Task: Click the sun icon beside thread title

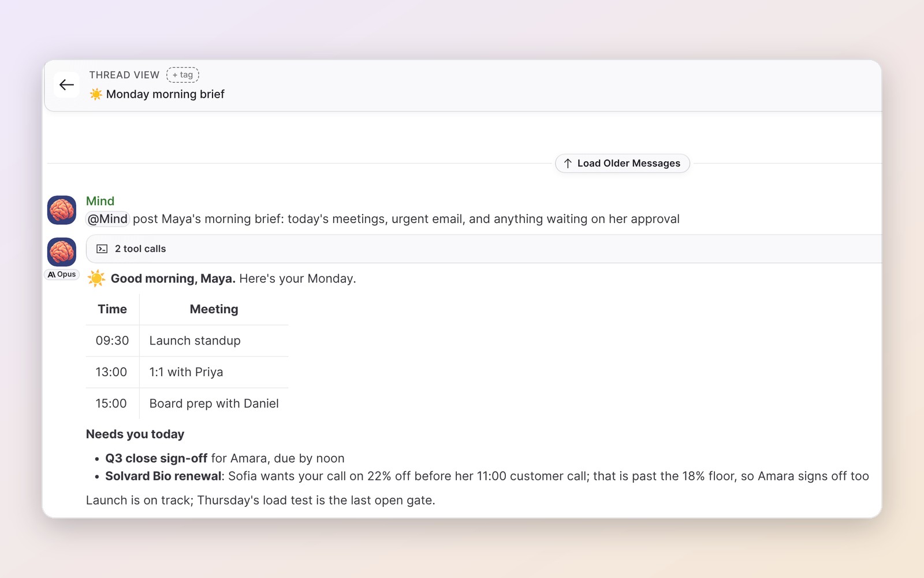Action: pos(96,94)
